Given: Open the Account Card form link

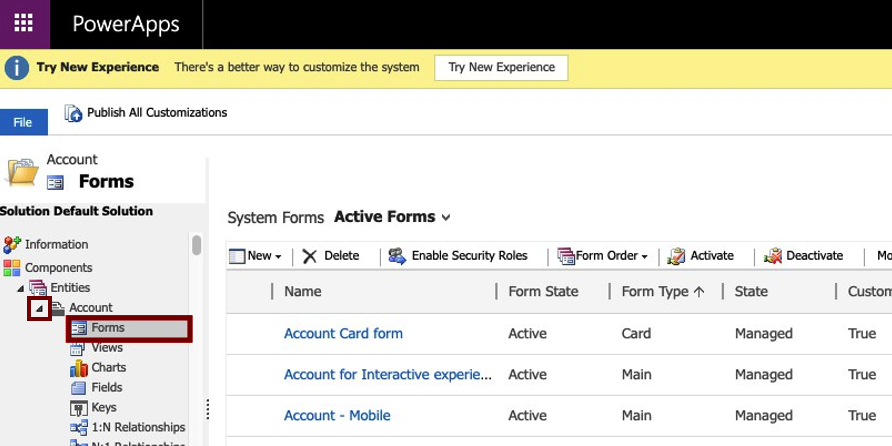Looking at the screenshot, I should click(x=343, y=333).
